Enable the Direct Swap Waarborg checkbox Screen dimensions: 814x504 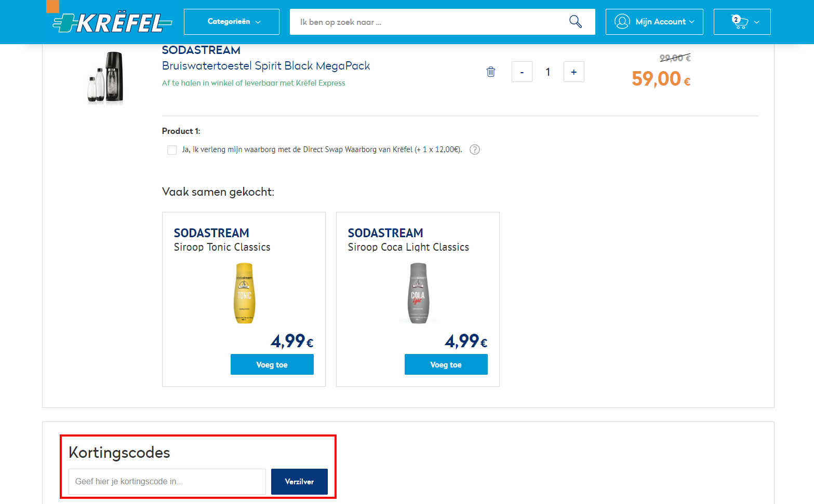172,150
